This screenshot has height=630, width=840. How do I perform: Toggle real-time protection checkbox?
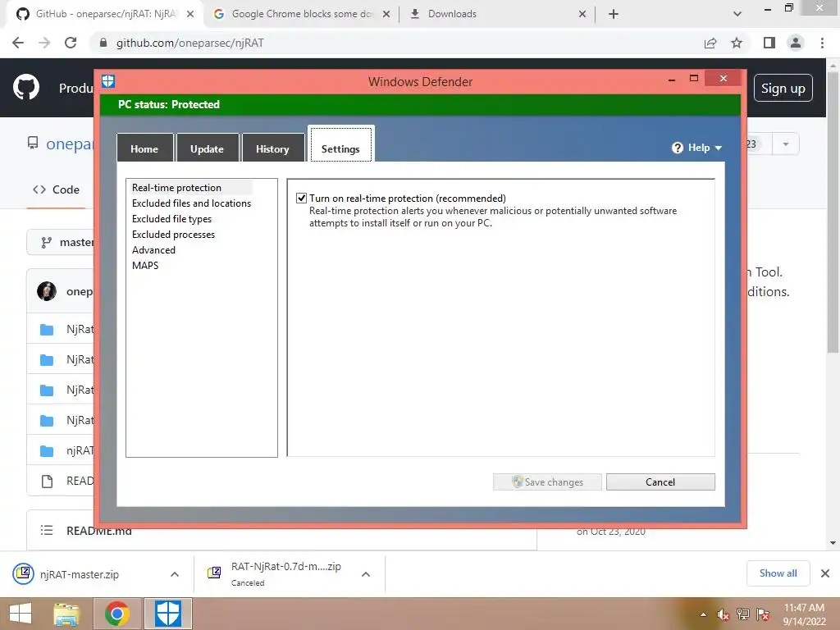[302, 199]
